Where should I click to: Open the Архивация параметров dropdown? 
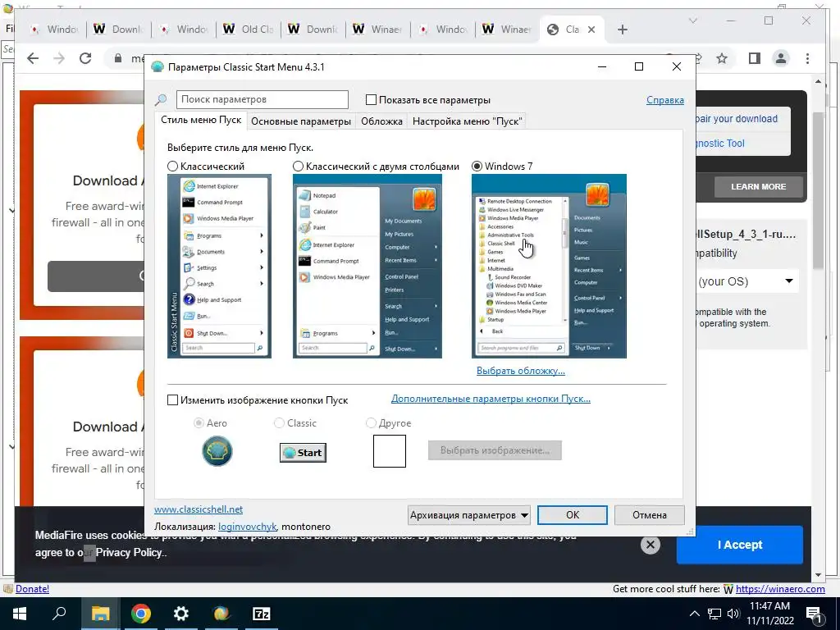[468, 515]
